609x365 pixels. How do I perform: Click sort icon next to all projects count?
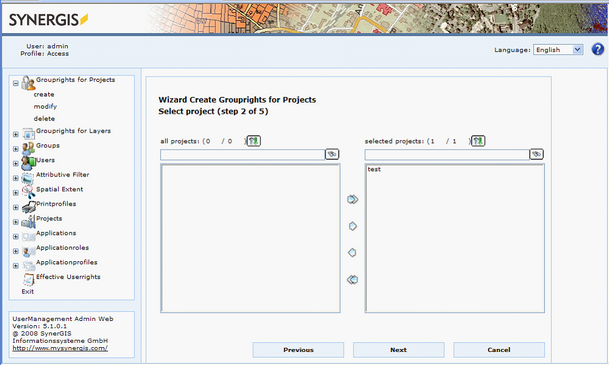coord(254,141)
